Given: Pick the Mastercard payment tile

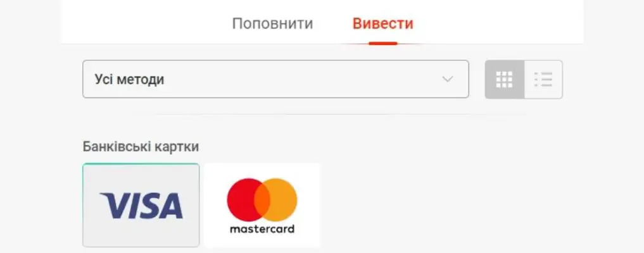Looking at the screenshot, I should tap(262, 205).
